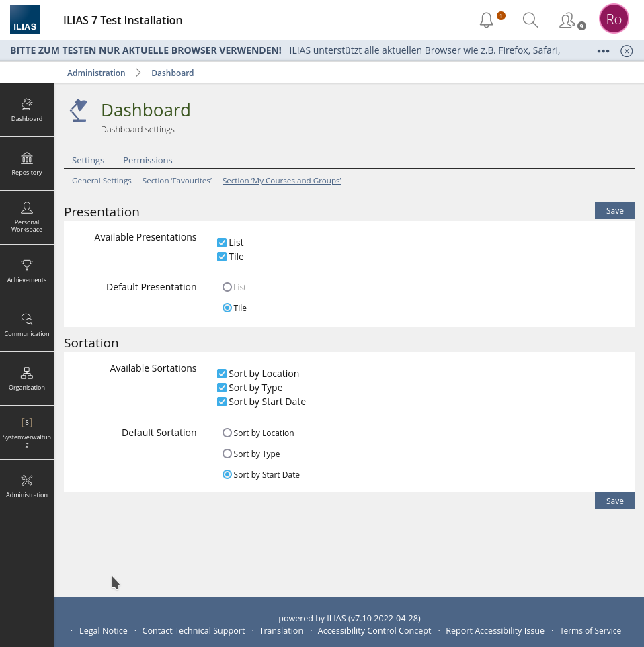The height and width of the screenshot is (647, 644).
Task: Open the Who is Online icon
Action: coord(567,20)
